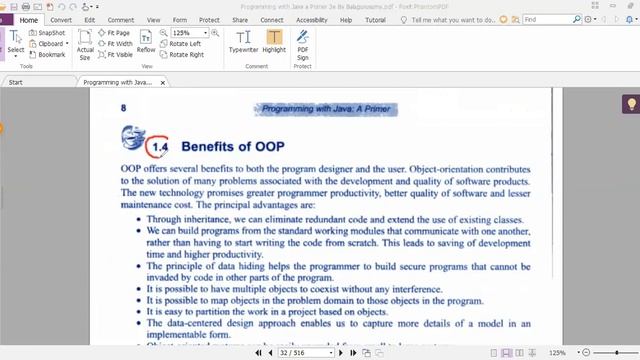The width and height of the screenshot is (640, 360).
Task: Select continuous facing view mode
Action: pyautogui.click(x=532, y=353)
